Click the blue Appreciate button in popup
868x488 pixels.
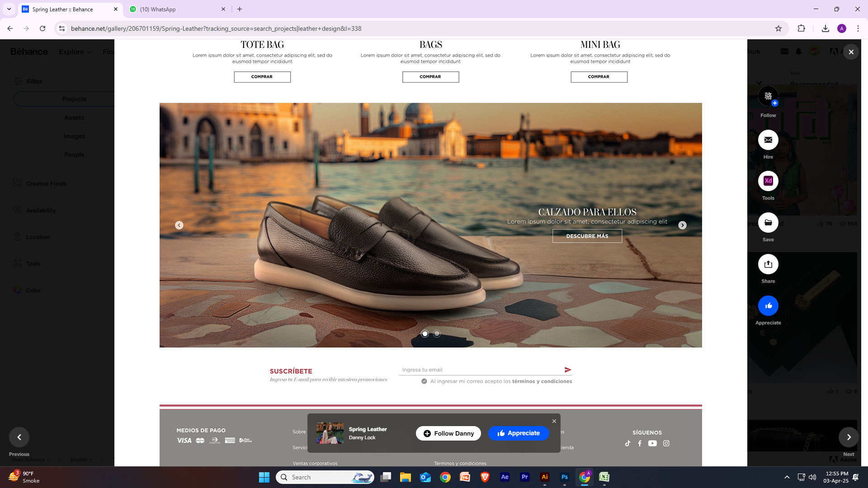[519, 433]
